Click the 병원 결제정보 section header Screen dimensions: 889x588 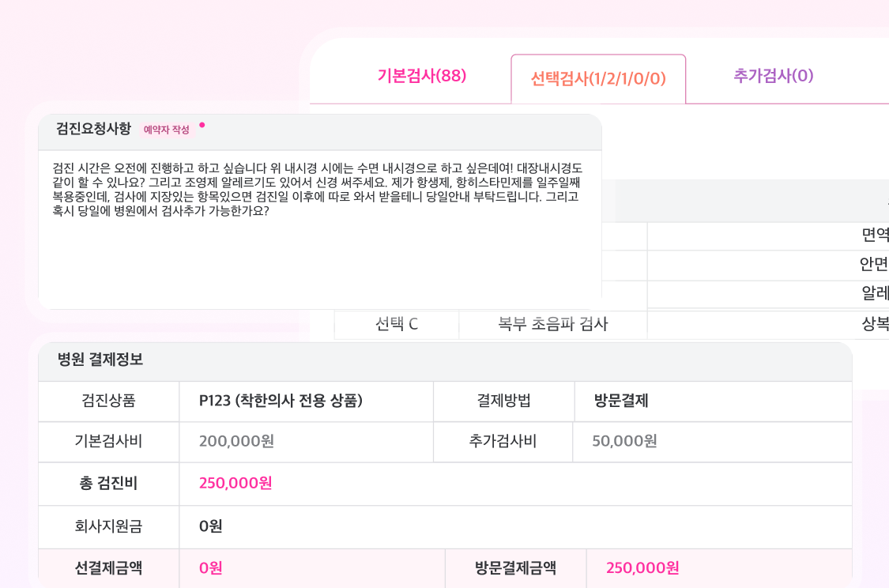pos(100,360)
